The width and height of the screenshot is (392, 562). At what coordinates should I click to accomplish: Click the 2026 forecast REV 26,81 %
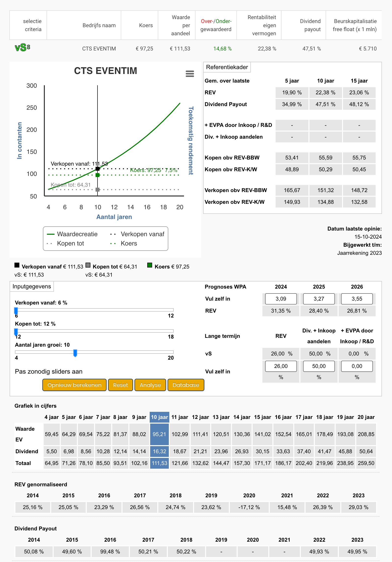357,311
